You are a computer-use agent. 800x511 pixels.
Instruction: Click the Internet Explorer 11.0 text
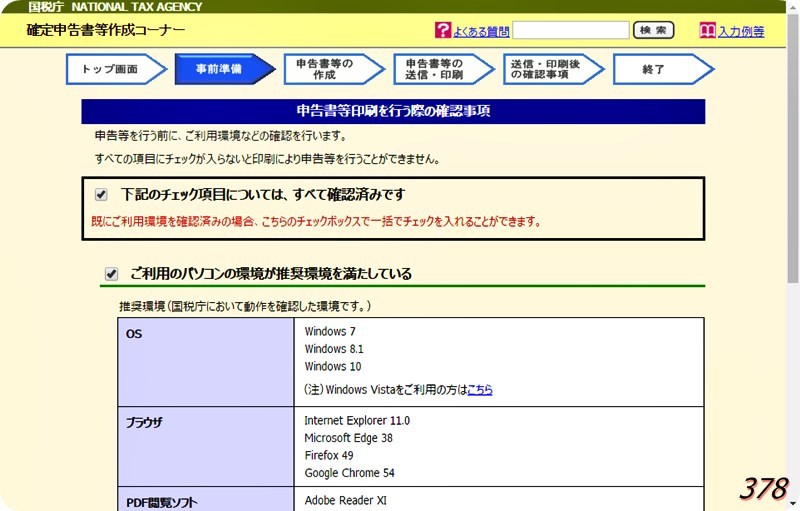(x=357, y=421)
